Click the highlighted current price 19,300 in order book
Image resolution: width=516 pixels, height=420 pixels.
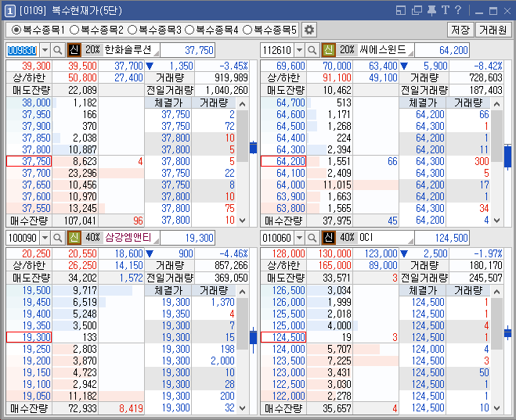coord(29,337)
